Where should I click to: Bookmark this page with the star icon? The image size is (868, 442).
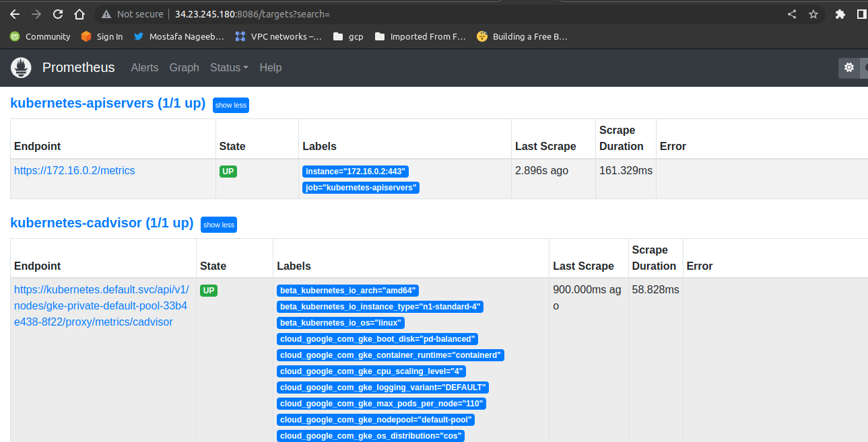[813, 13]
